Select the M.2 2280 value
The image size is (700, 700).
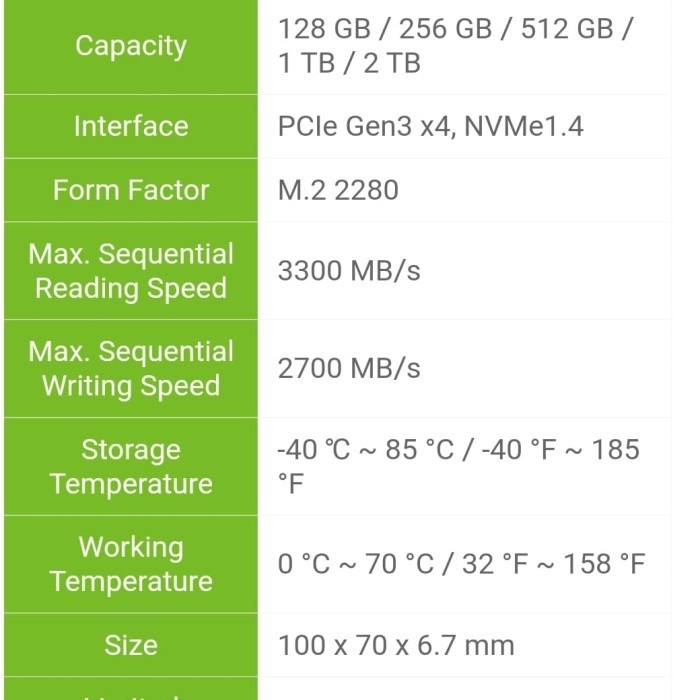[338, 190]
